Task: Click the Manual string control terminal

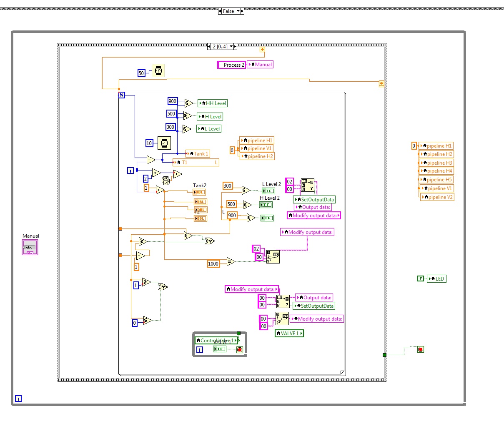Action: [30, 248]
